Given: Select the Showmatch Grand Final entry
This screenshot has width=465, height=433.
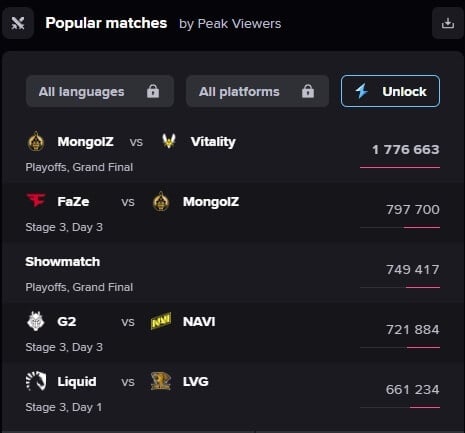Looking at the screenshot, I should pos(232,273).
